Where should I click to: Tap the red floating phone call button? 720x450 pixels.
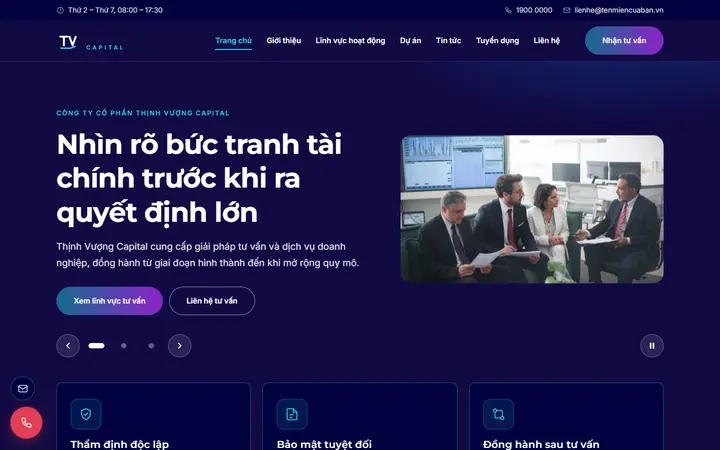point(26,422)
